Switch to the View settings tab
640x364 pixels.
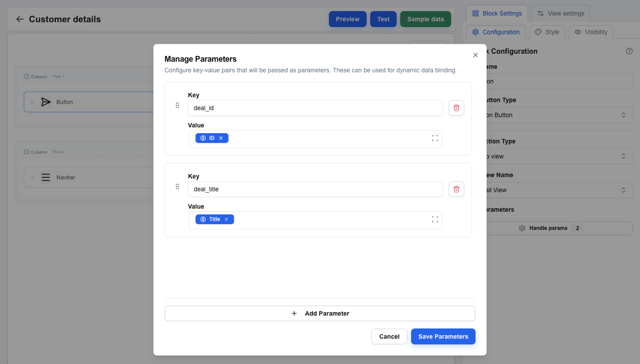pyautogui.click(x=561, y=13)
